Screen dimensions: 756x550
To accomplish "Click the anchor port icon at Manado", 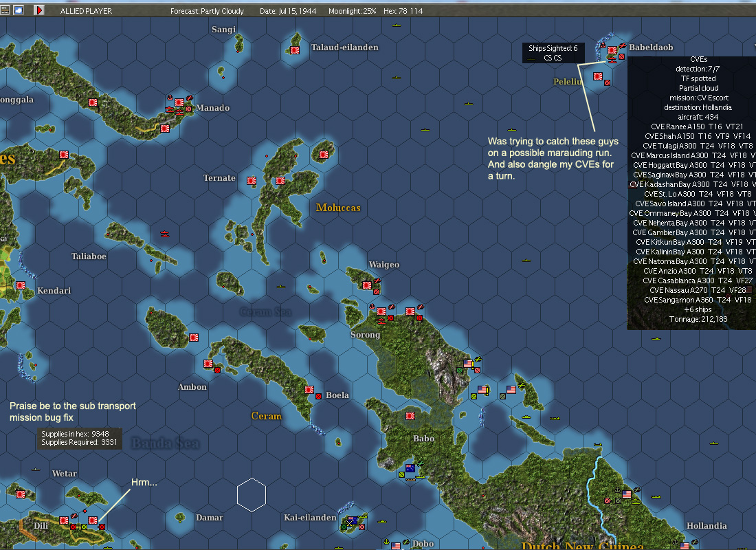I will pos(170,98).
